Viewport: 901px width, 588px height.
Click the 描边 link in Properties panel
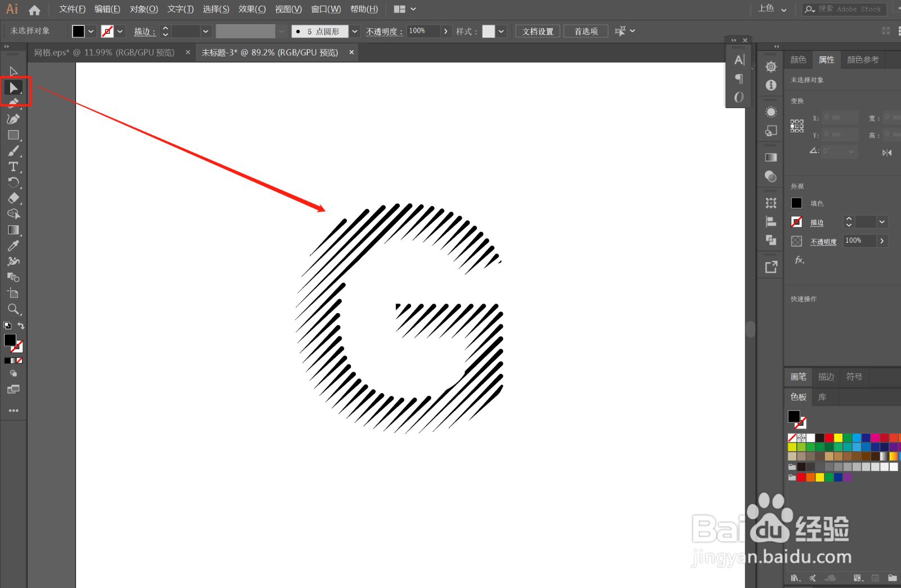[817, 222]
